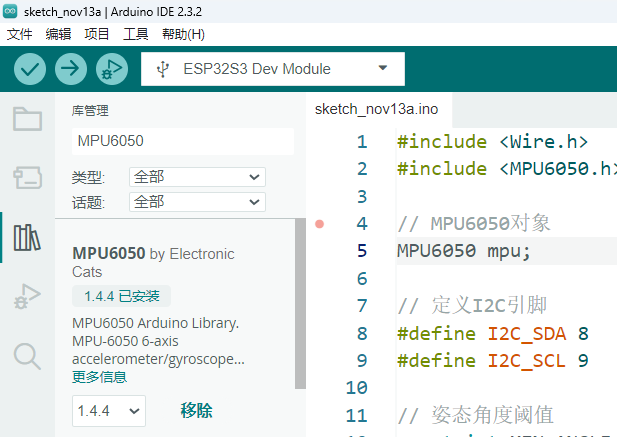Open the 1.4.4 version selector
This screenshot has width=617, height=437.
109,411
